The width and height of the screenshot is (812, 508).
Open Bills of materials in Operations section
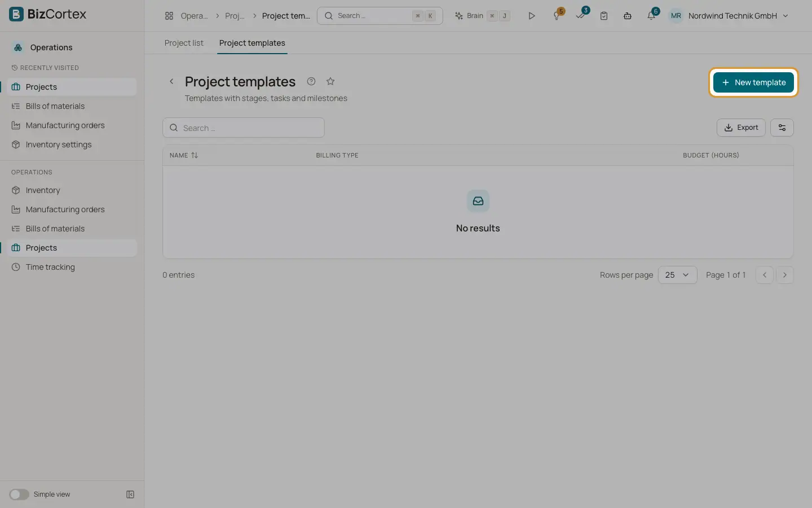72,229
